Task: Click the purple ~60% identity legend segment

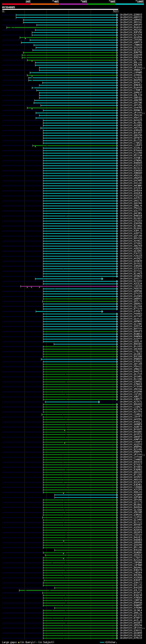Action: click(x=73, y=4)
